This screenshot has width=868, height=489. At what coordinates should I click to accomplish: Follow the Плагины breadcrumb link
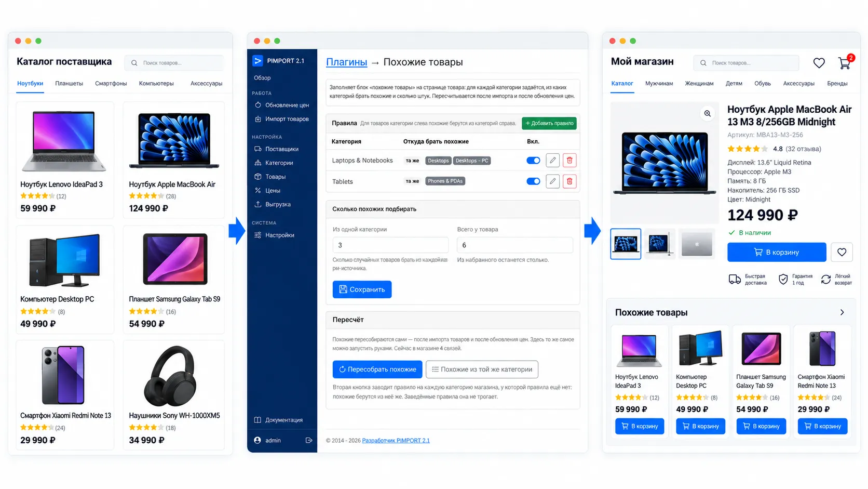point(346,62)
